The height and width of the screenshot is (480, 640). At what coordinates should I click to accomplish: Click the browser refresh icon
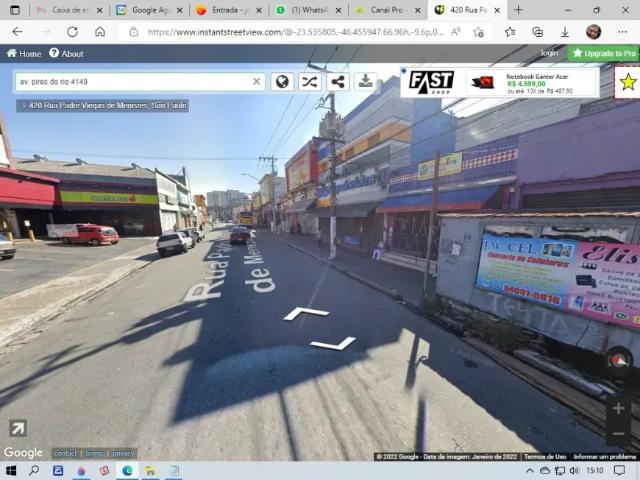pyautogui.click(x=72, y=32)
